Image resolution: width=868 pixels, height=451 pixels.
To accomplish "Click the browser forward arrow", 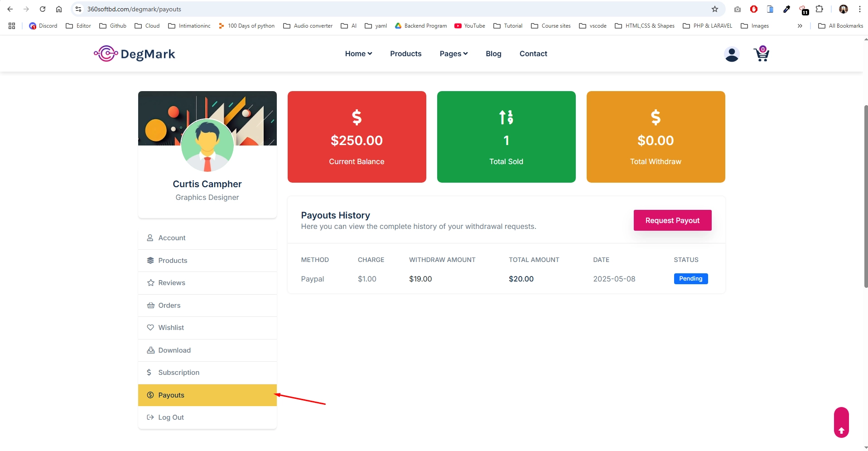I will click(x=26, y=9).
